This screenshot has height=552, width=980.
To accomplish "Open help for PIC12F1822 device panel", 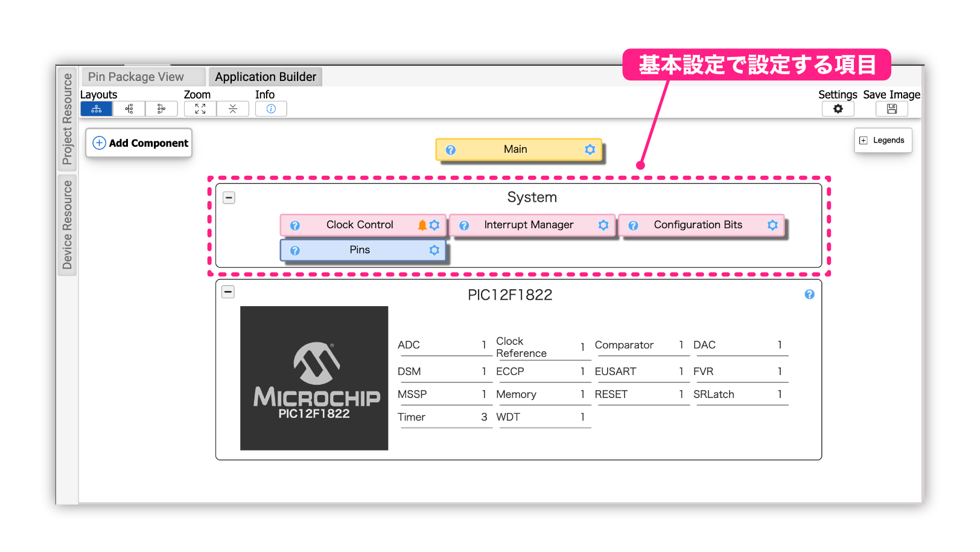I will pos(810,294).
